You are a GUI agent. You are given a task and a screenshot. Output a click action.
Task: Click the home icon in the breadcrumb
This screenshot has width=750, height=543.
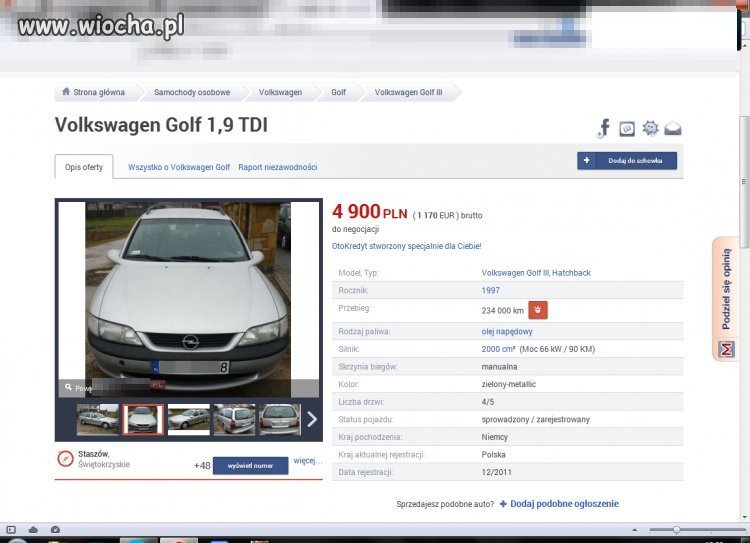tap(66, 91)
